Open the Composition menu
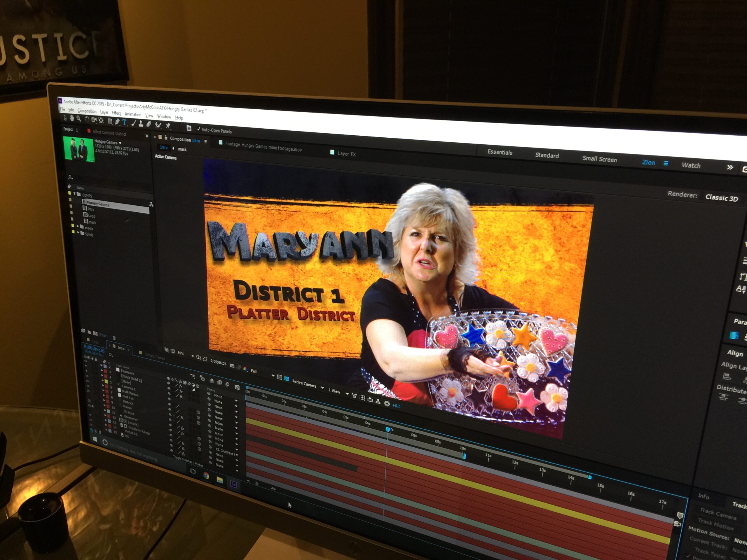 click(87, 111)
